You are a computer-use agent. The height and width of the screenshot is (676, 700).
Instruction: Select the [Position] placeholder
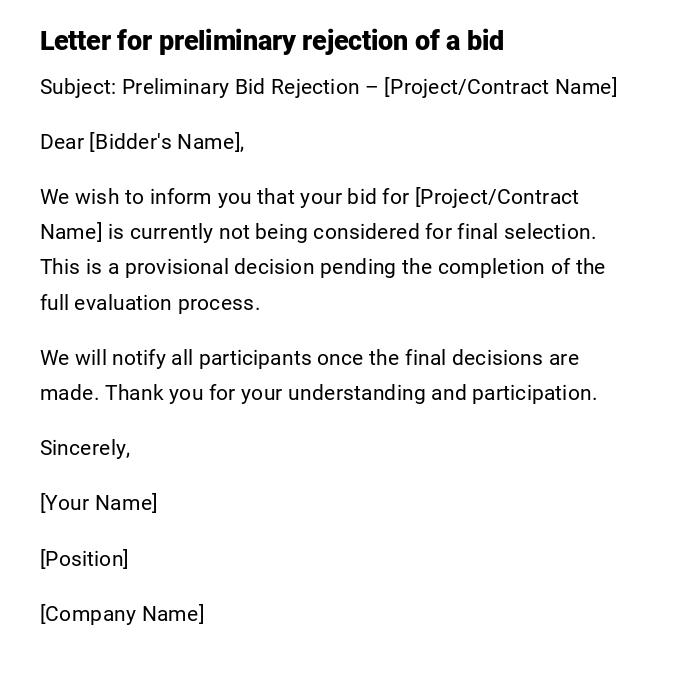[84, 559]
